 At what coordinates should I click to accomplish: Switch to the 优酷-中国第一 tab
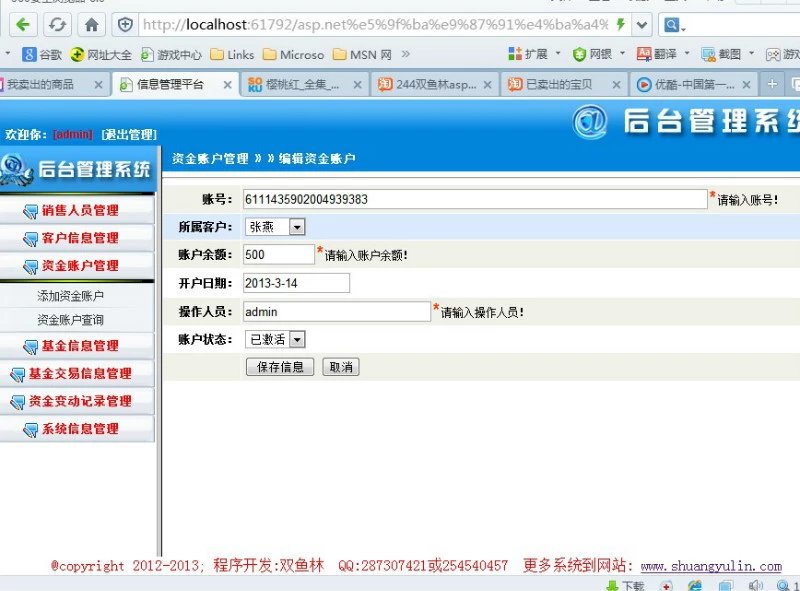click(x=694, y=84)
